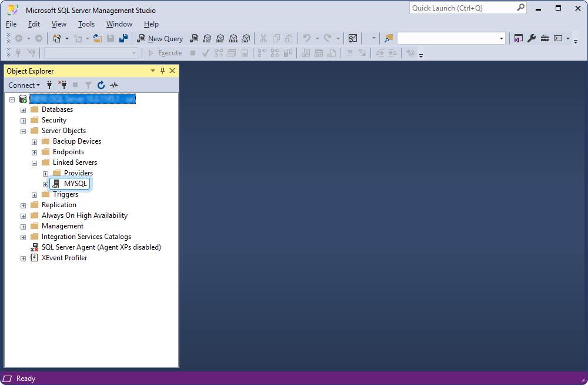Collapse the Linked Servers node
Screen dimensions: 588x385
pos(34,162)
